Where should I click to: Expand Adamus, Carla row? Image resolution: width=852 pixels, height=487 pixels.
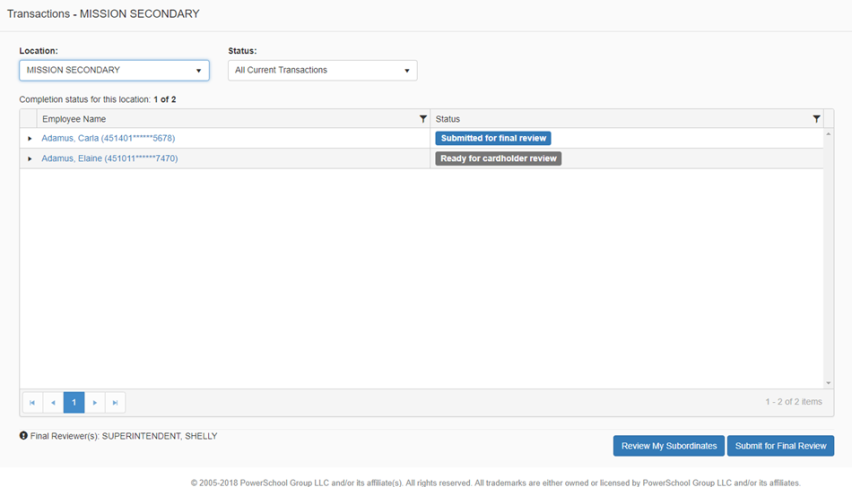tap(30, 139)
